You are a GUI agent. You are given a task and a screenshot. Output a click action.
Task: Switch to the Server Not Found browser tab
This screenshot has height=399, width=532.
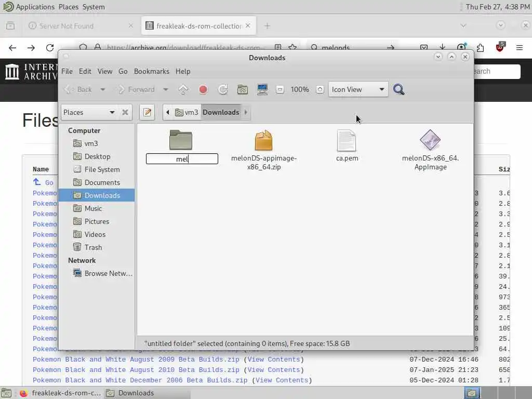coord(81,26)
